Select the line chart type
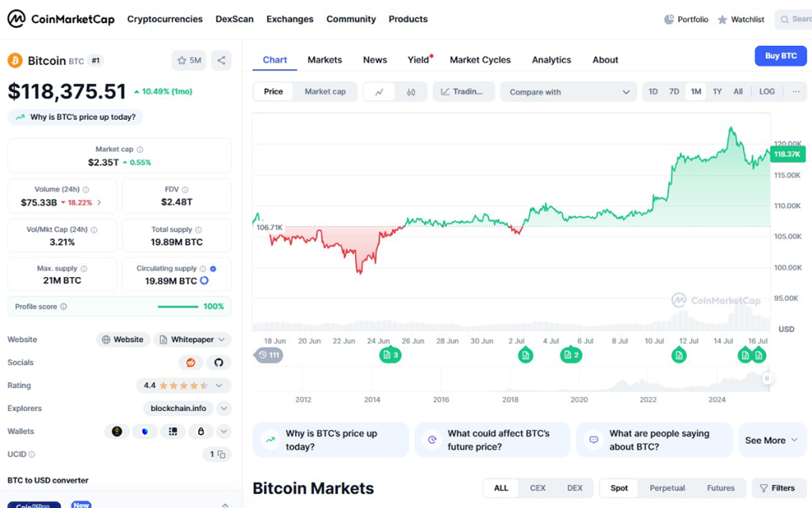 pos(379,92)
